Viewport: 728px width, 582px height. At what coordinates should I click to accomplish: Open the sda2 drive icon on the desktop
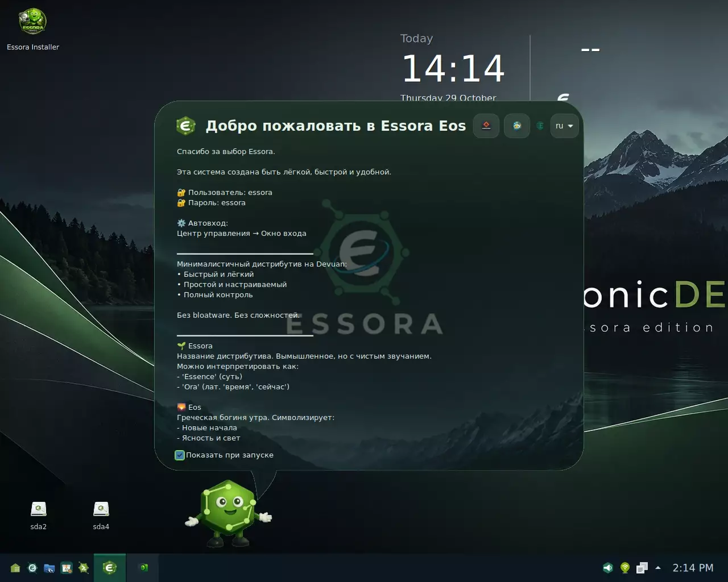click(38, 515)
